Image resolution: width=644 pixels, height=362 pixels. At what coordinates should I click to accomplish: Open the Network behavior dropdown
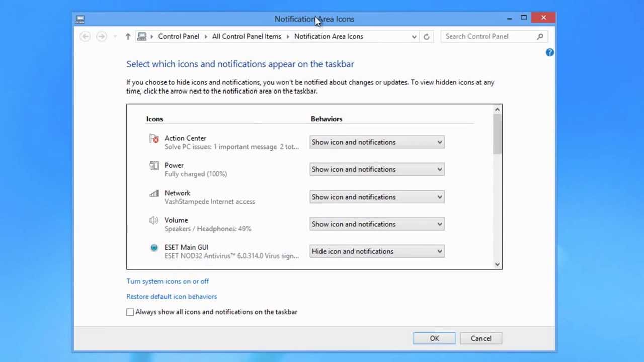(377, 197)
